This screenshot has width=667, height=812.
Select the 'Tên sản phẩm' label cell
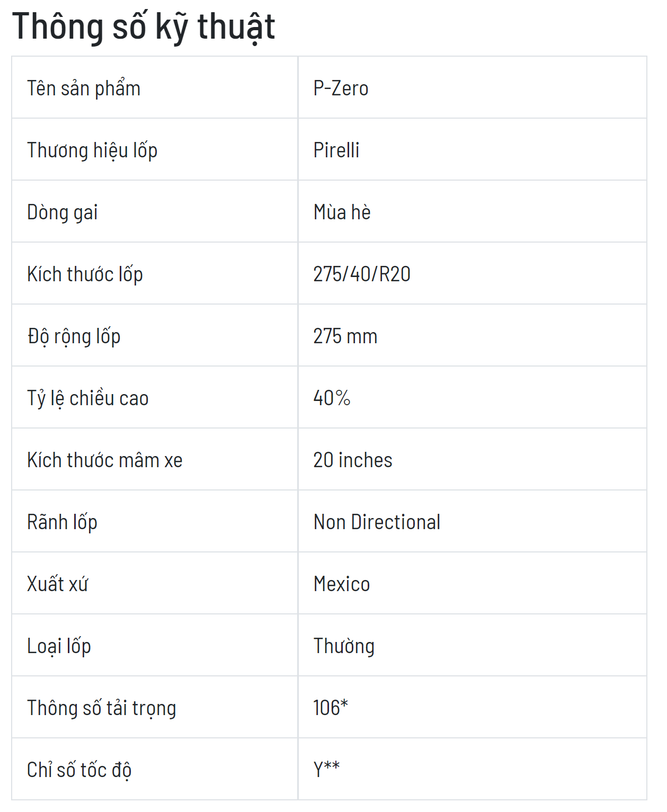click(x=155, y=88)
